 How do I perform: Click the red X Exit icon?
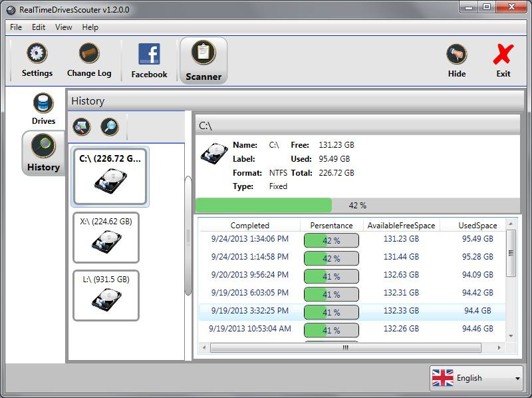click(503, 54)
